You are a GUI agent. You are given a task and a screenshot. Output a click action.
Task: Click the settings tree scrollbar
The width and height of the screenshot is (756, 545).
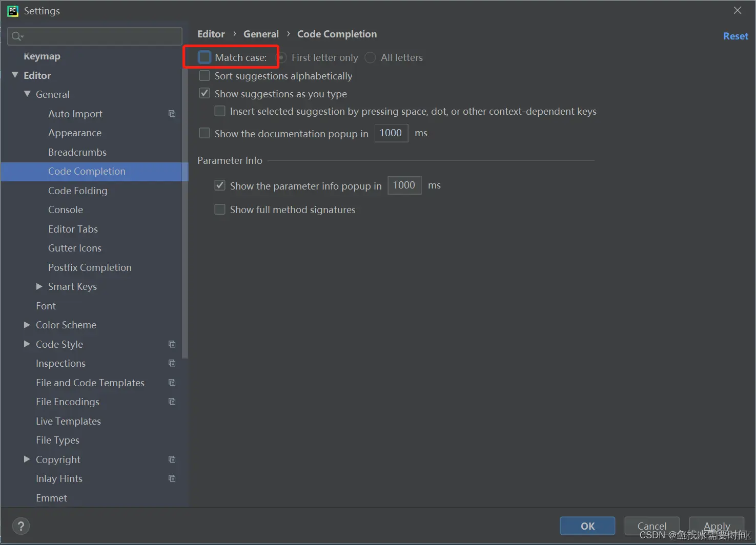tap(185, 213)
